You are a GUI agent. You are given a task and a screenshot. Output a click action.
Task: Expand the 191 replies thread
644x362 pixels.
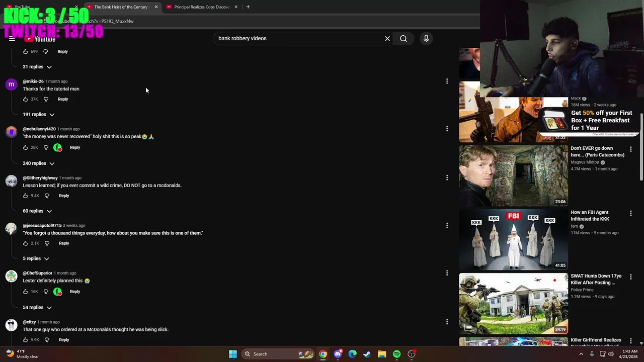[39, 115]
